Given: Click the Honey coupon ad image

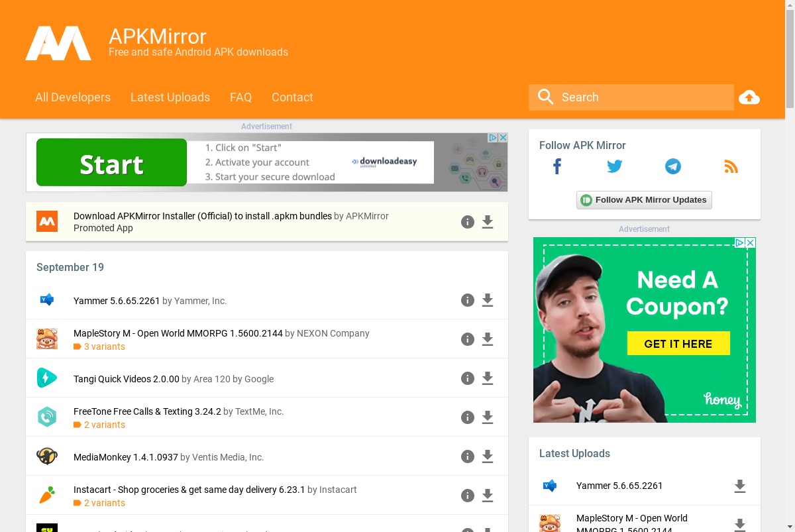Looking at the screenshot, I should [x=645, y=330].
